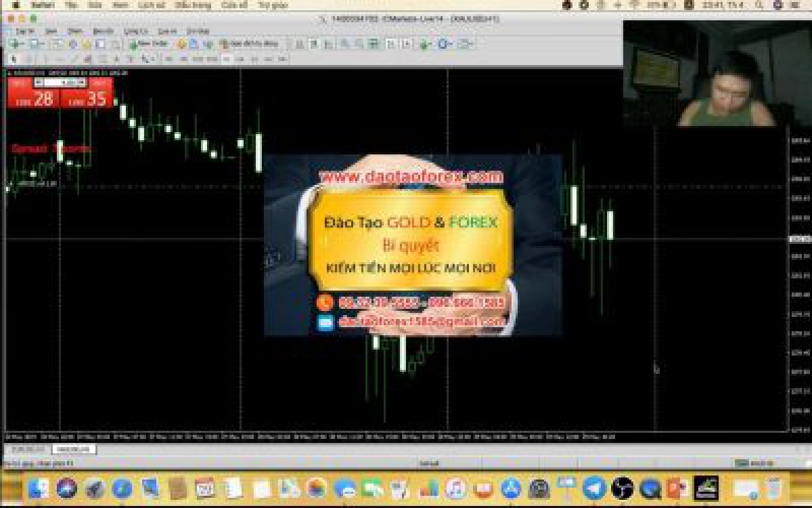
Task: Open Safari compass icon in the Dock
Action: click(x=122, y=488)
